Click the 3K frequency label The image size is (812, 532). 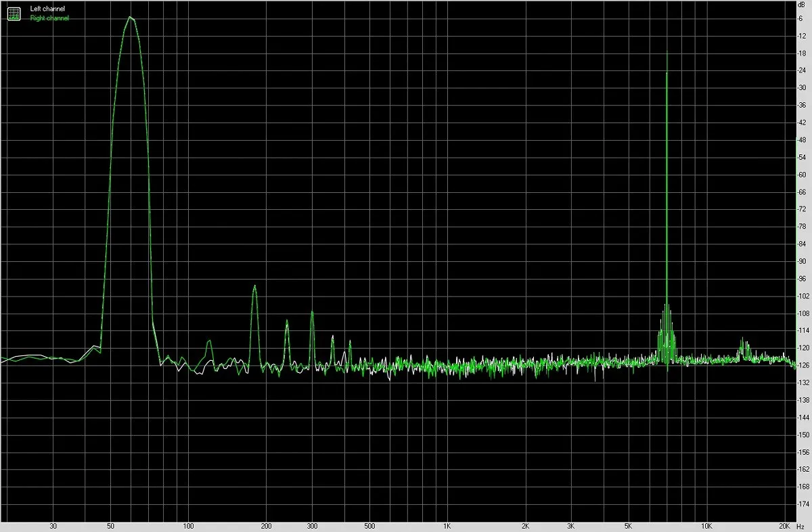571,526
